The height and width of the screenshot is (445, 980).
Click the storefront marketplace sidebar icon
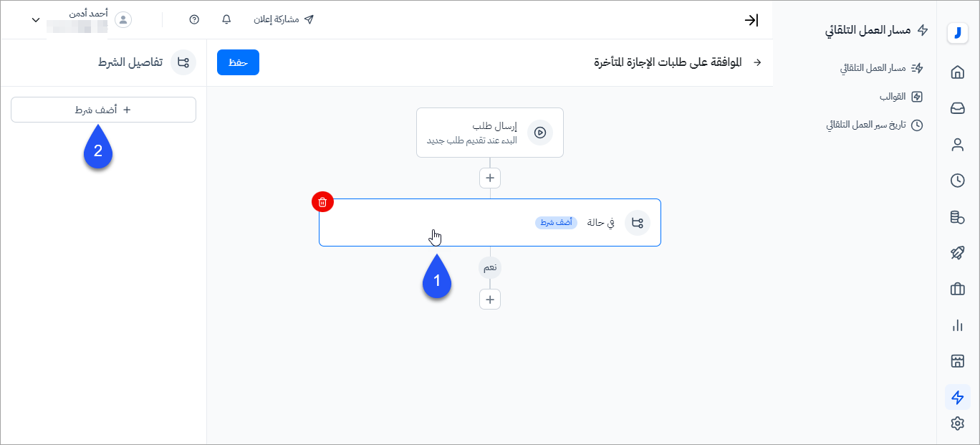pos(957,361)
